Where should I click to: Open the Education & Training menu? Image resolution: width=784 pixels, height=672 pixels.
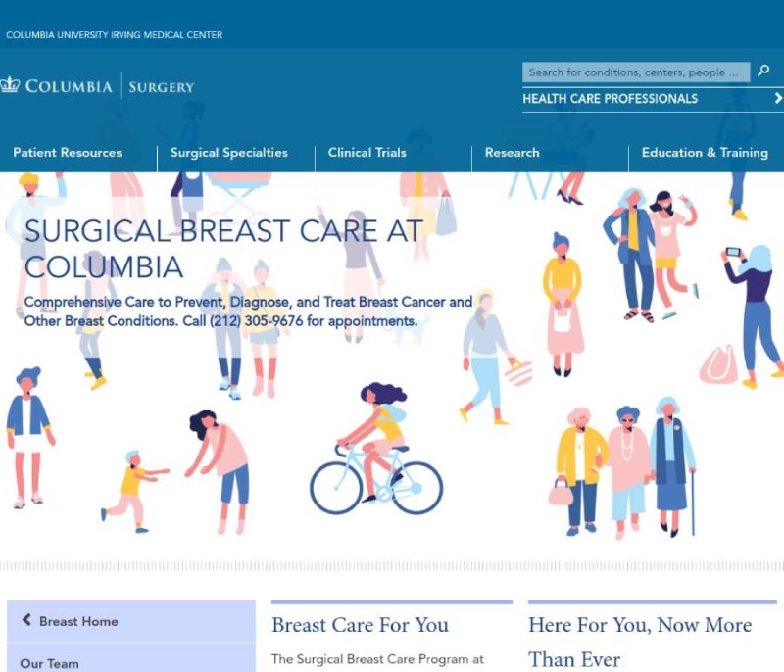705,153
